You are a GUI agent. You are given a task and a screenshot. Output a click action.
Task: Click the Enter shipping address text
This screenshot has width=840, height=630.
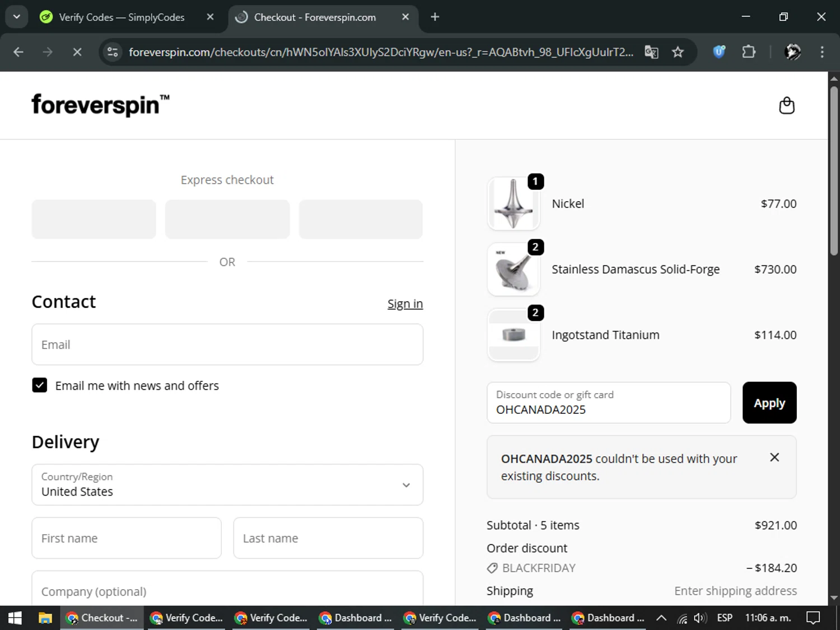[x=735, y=591]
